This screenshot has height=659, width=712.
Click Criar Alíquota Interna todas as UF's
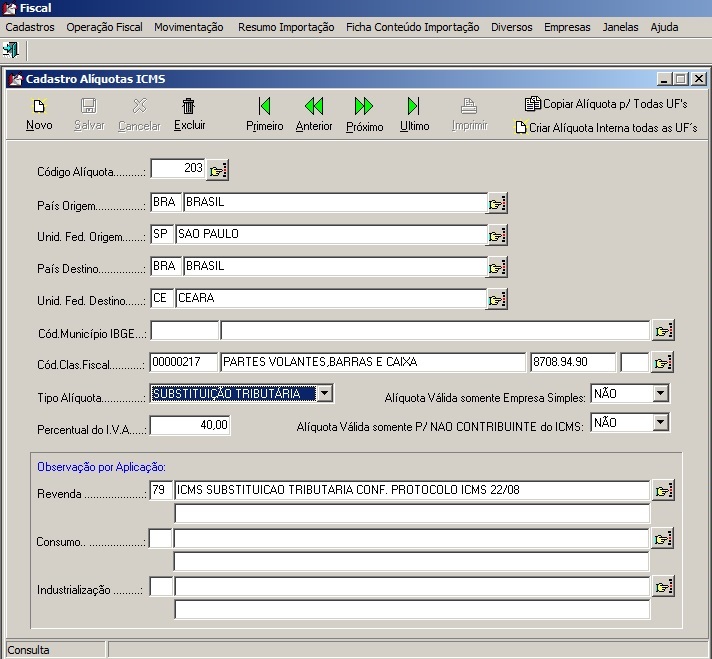606,128
